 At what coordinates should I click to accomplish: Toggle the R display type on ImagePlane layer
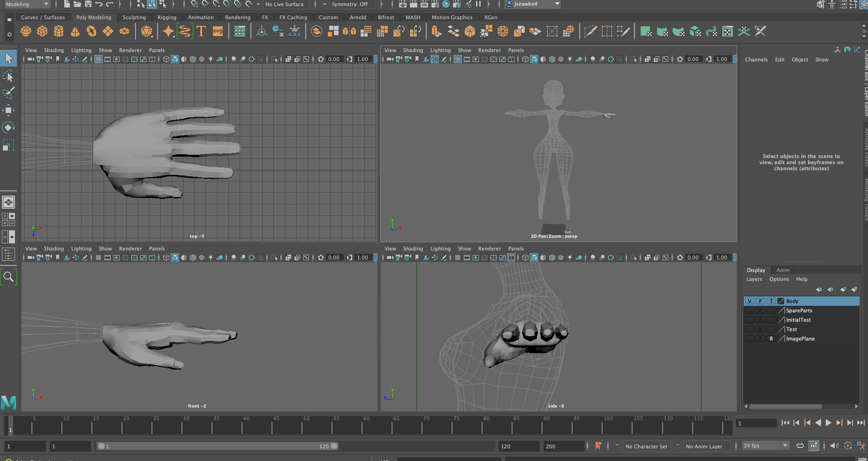click(771, 339)
